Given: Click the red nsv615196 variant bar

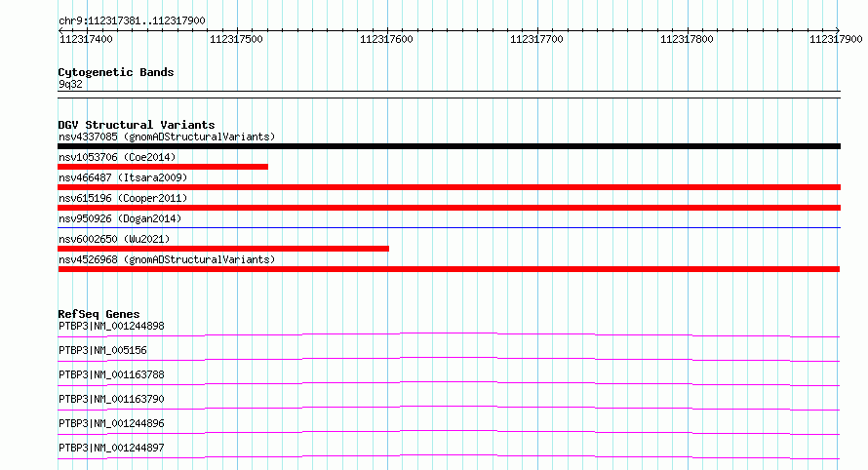Looking at the screenshot, I should (x=449, y=208).
